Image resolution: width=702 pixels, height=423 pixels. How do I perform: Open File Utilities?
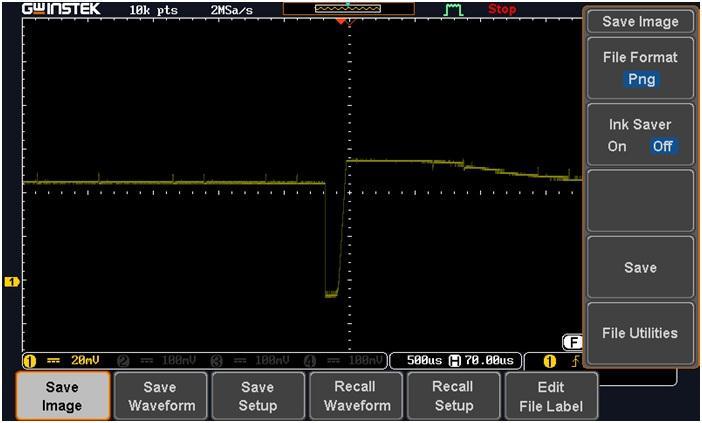pos(640,333)
